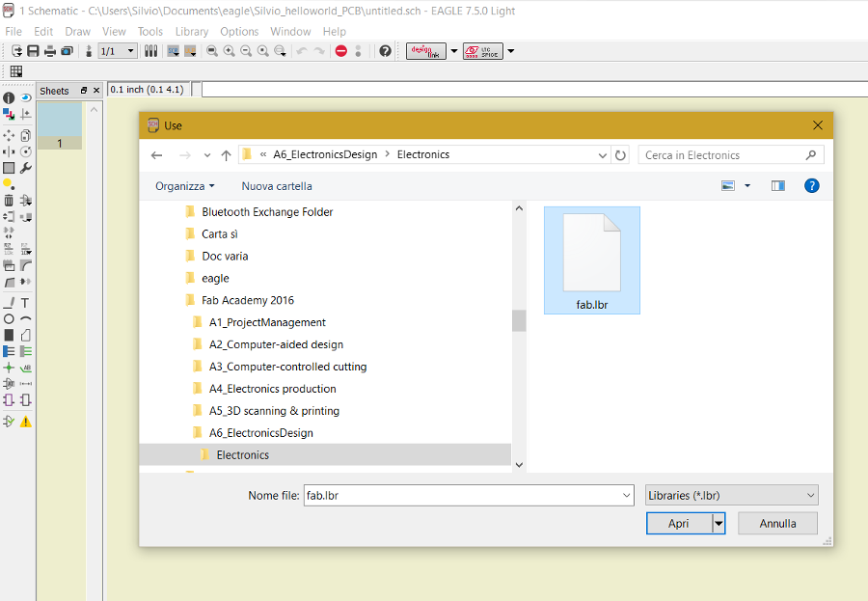Open the Use library icon with three bars
868x601 pixels.
pyautogui.click(x=150, y=51)
